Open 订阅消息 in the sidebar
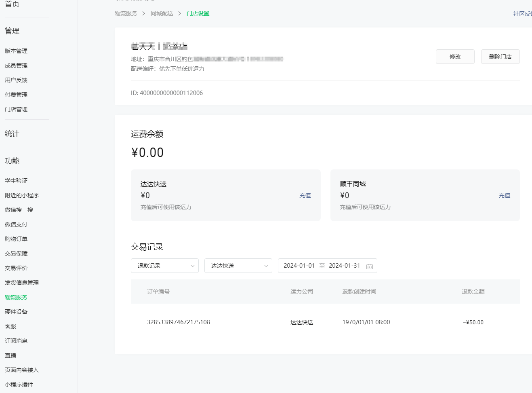Screen dimensions: 532x393 coord(16,341)
